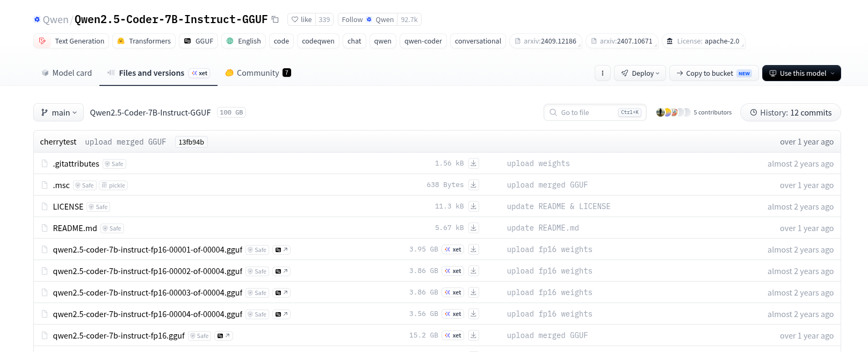The height and width of the screenshot is (352, 868).
Task: Open the .msc file
Action: coord(61,185)
